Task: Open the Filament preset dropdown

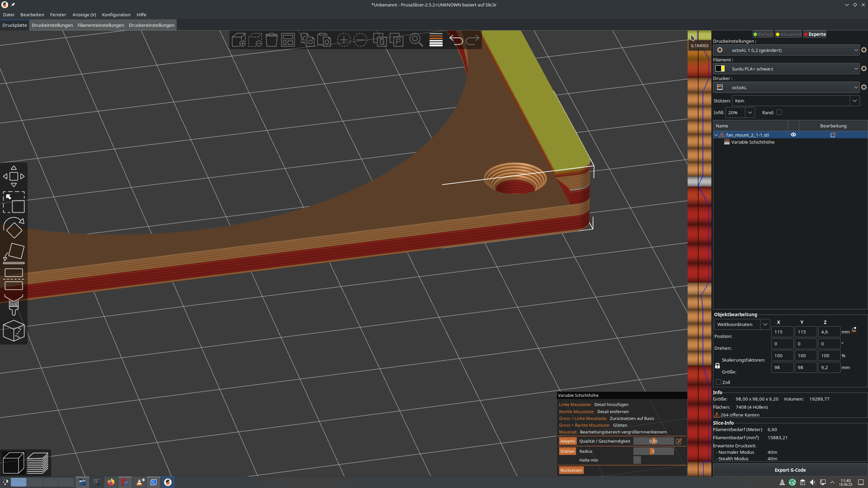Action: click(787, 69)
